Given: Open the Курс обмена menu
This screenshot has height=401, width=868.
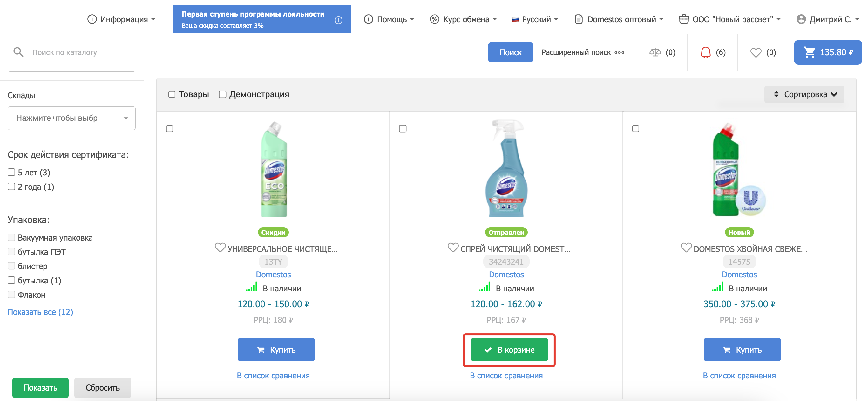Looking at the screenshot, I should [x=463, y=20].
